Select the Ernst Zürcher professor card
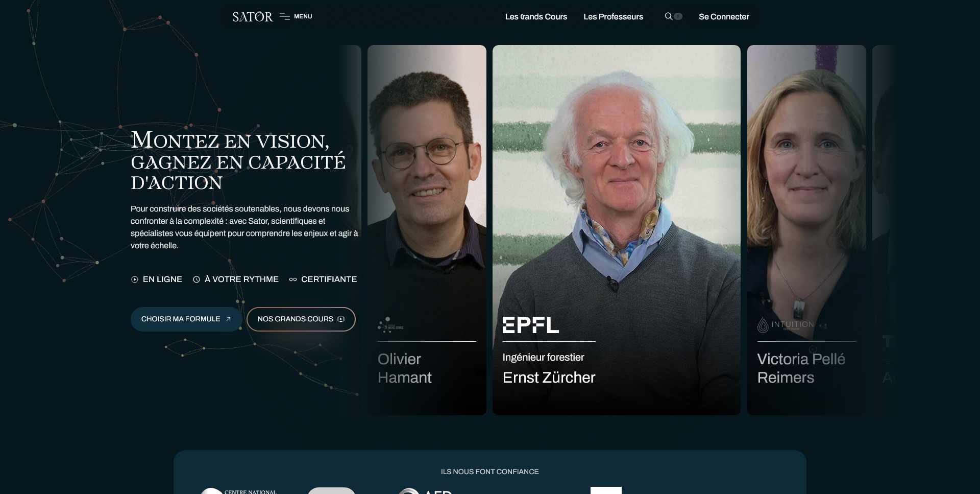Viewport: 980px width, 494px height. (x=617, y=230)
